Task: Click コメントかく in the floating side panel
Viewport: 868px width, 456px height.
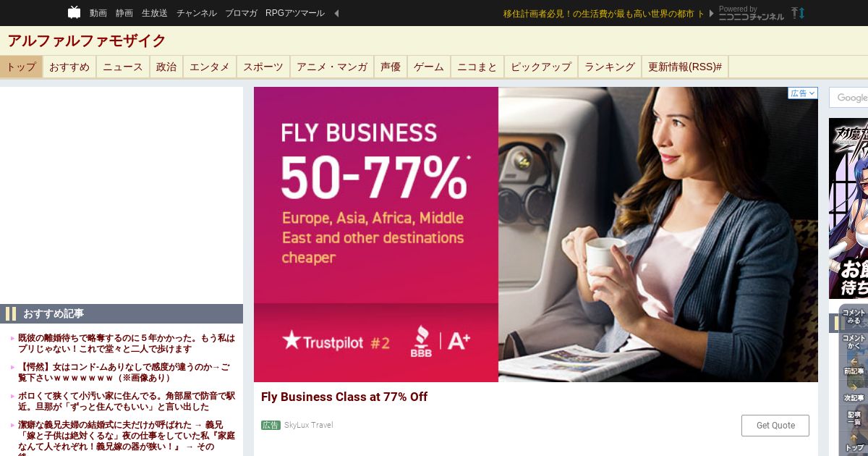Action: [854, 342]
